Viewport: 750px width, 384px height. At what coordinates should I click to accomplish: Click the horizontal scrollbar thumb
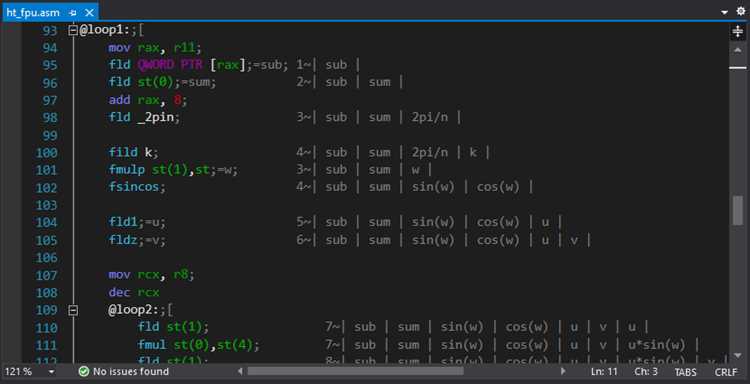[355, 371]
